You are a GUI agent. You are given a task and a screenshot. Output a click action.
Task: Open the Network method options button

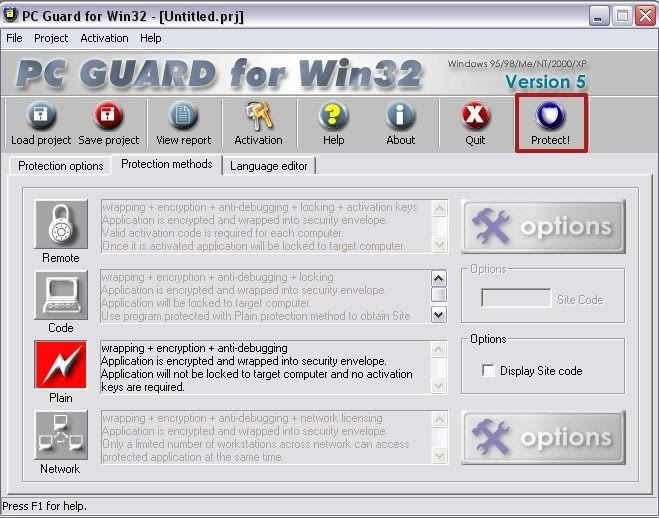[543, 437]
